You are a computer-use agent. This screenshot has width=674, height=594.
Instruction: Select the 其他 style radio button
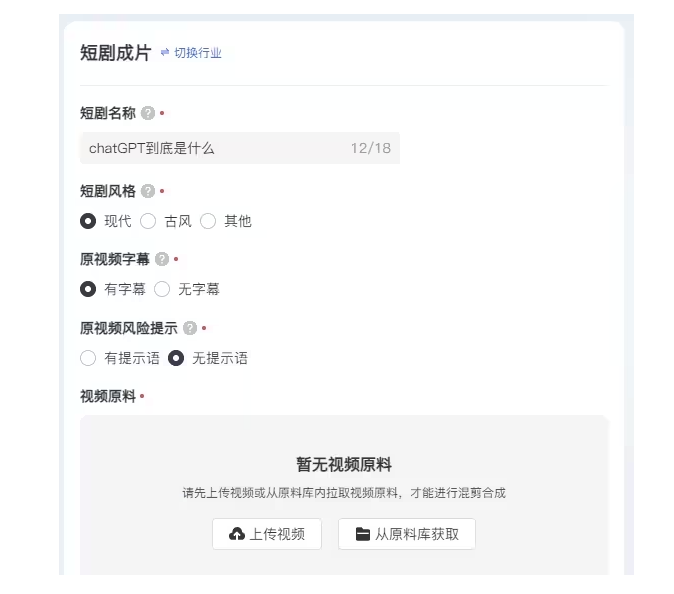coord(208,221)
